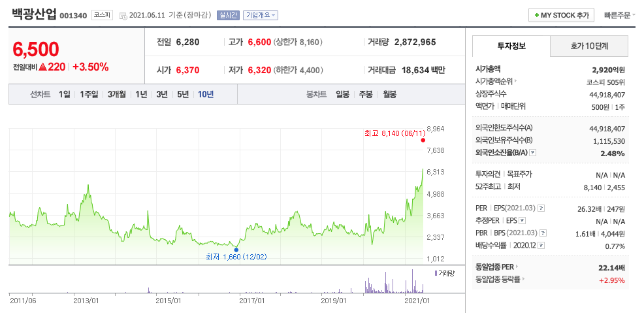Viewport: 644px width, 313px height.
Task: Click the 코스피 market badge
Action: (x=102, y=15)
